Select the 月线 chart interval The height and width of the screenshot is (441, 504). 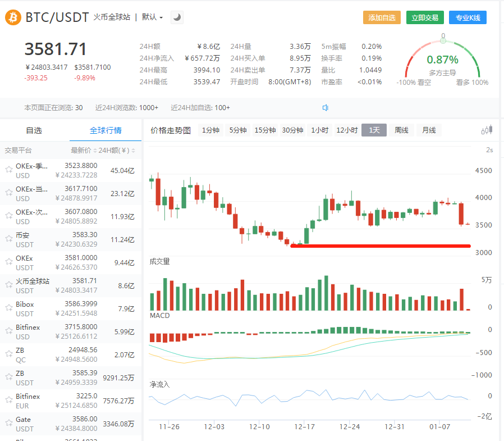point(429,130)
